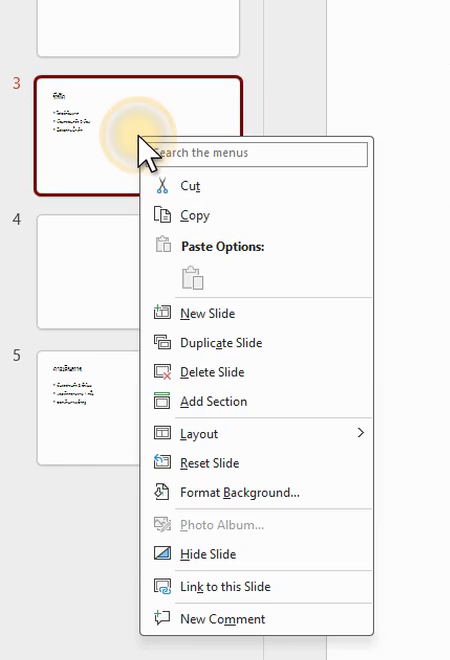Viewport: 450px width, 660px height.
Task: Click the scissors icon beside Cut
Action: (x=162, y=186)
